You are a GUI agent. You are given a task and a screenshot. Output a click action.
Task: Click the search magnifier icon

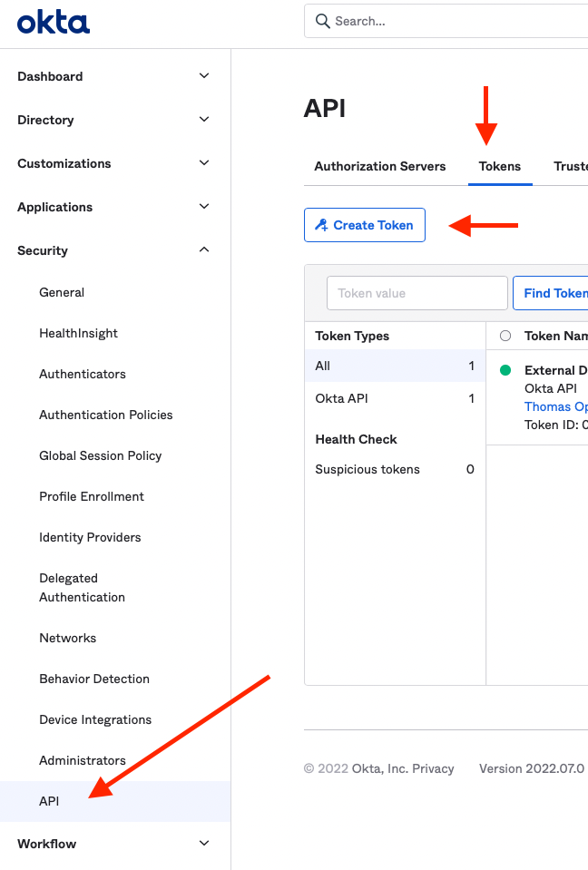pos(322,21)
